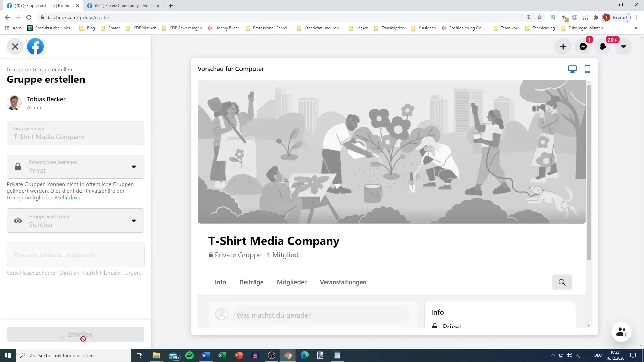Open the Windows action center
The image size is (644, 362).
[x=633, y=355]
